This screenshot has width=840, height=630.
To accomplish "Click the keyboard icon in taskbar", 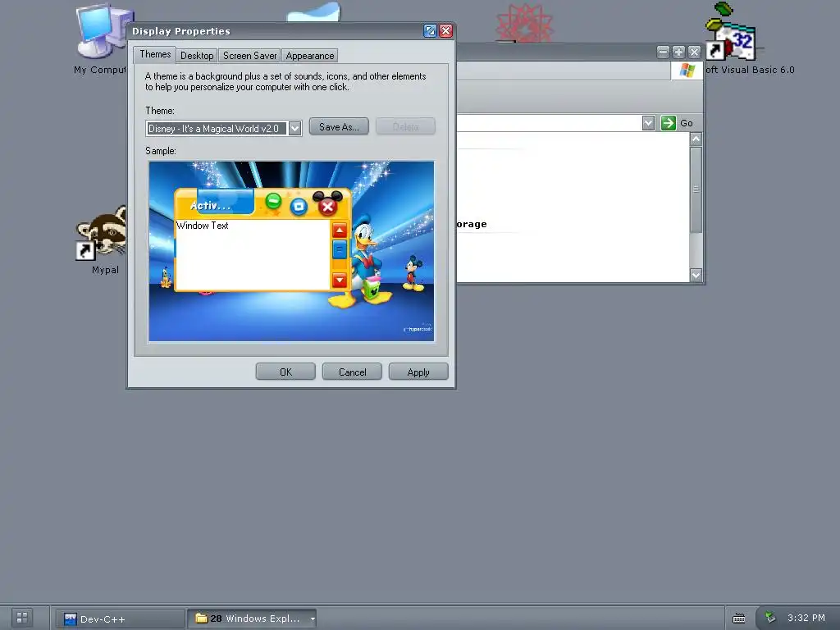I will tap(739, 619).
